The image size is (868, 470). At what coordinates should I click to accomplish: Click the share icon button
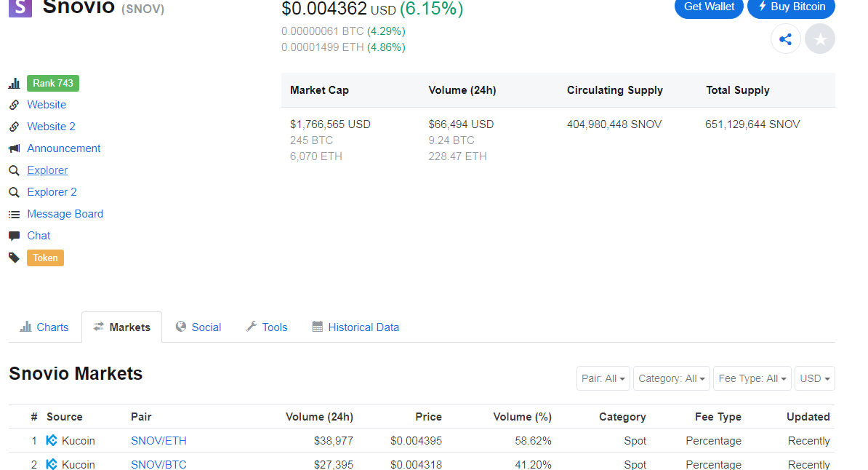(786, 39)
